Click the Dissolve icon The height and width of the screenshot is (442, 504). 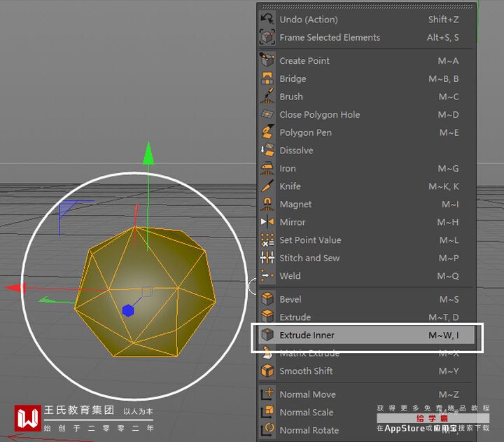[x=267, y=150]
